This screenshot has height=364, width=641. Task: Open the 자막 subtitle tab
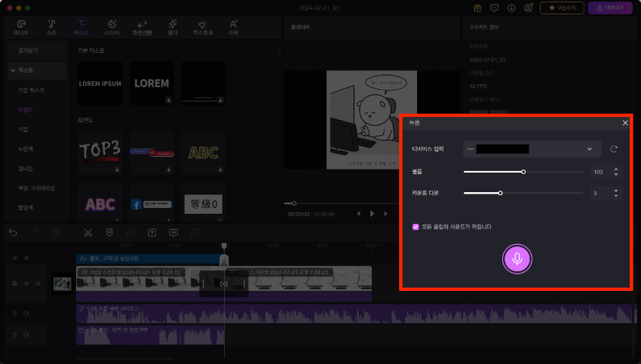[233, 28]
